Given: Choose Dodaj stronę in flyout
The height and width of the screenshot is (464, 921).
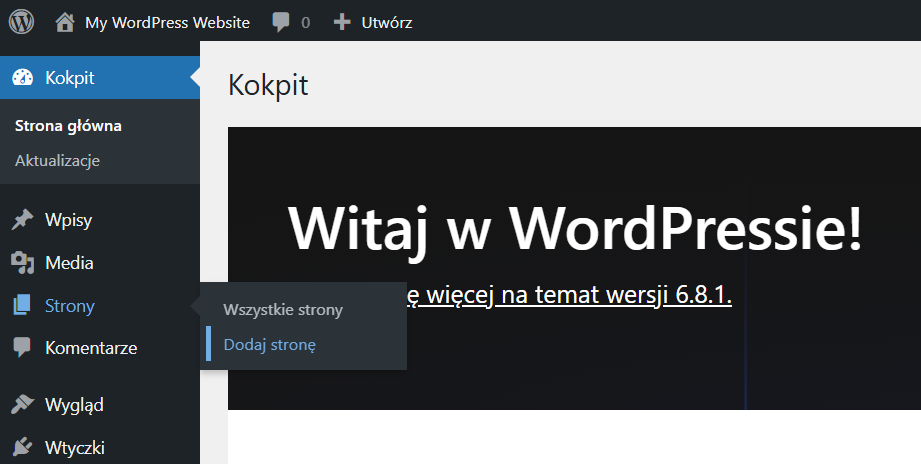Looking at the screenshot, I should 270,345.
